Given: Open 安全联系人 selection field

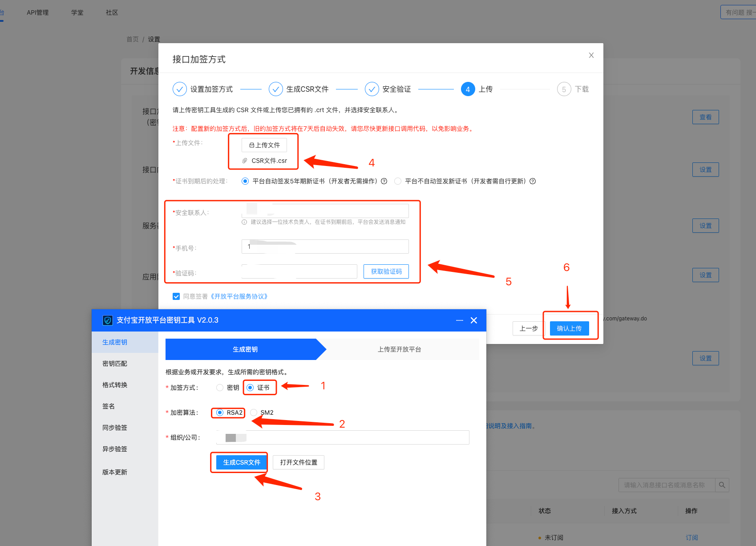Looking at the screenshot, I should pyautogui.click(x=325, y=210).
